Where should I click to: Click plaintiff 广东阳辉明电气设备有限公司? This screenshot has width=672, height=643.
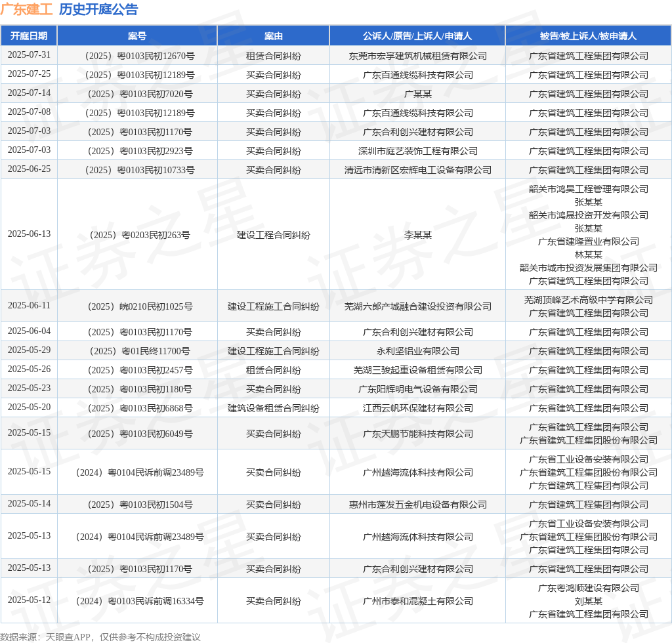[x=418, y=389]
